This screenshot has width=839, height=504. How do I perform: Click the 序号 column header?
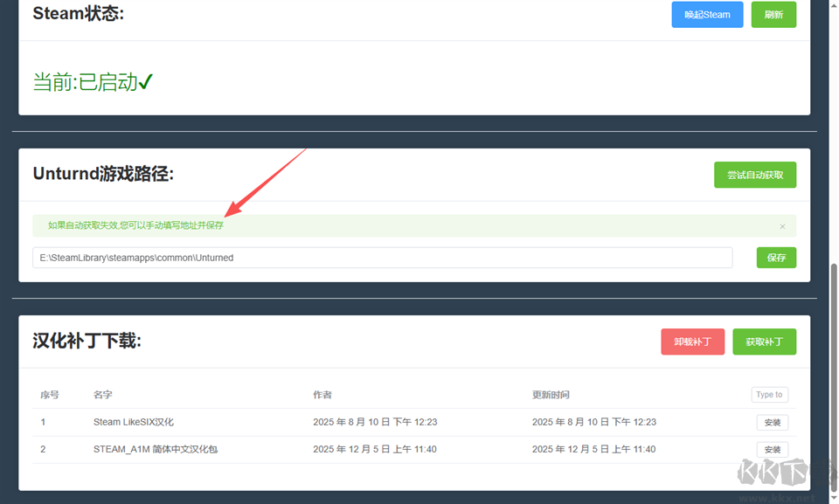(x=50, y=395)
